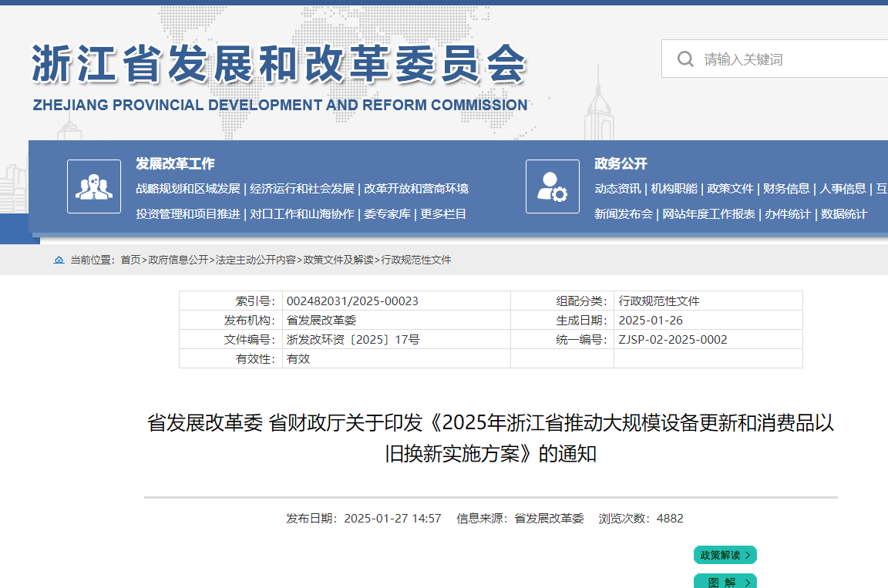Click the 发展改革工作 people icon
The width and height of the screenshot is (888, 588).
94,186
